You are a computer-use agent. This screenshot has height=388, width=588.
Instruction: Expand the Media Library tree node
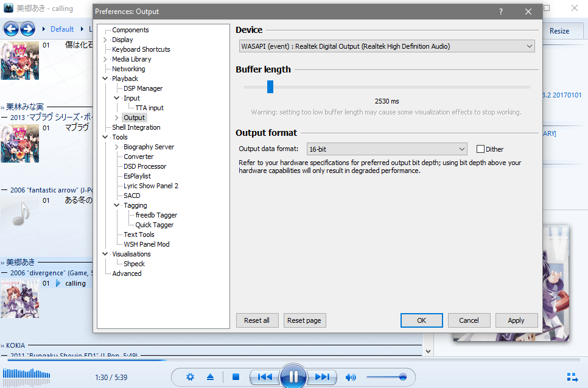click(105, 59)
